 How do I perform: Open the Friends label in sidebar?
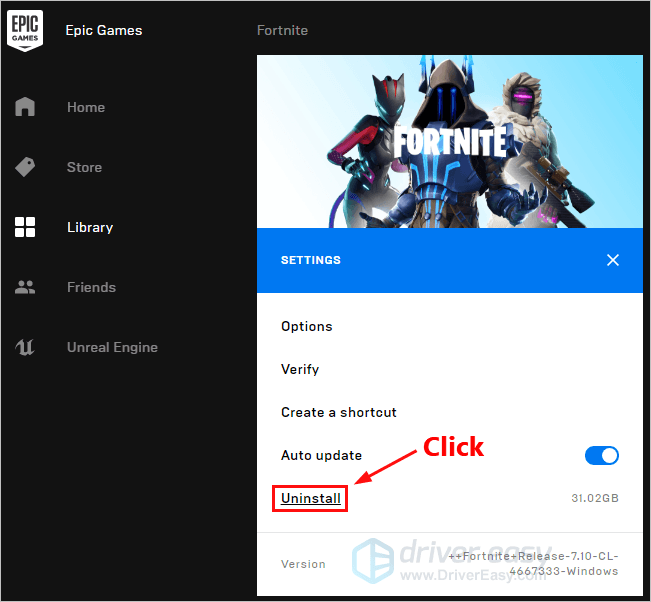pyautogui.click(x=91, y=287)
